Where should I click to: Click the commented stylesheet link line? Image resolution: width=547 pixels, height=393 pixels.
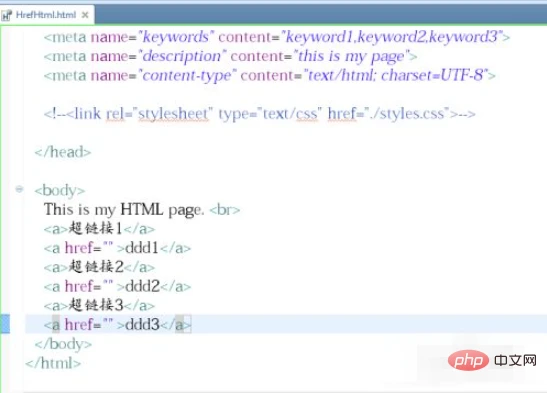[260, 114]
